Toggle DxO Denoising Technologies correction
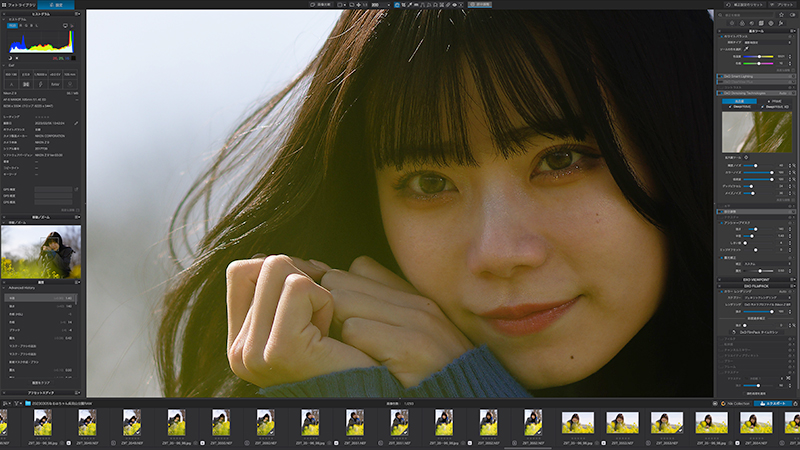Viewport: 800px width, 450px height. point(720,93)
